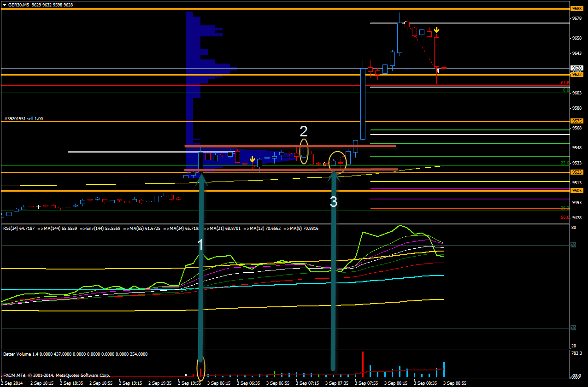Select ellipse around red volume bar

(201, 368)
